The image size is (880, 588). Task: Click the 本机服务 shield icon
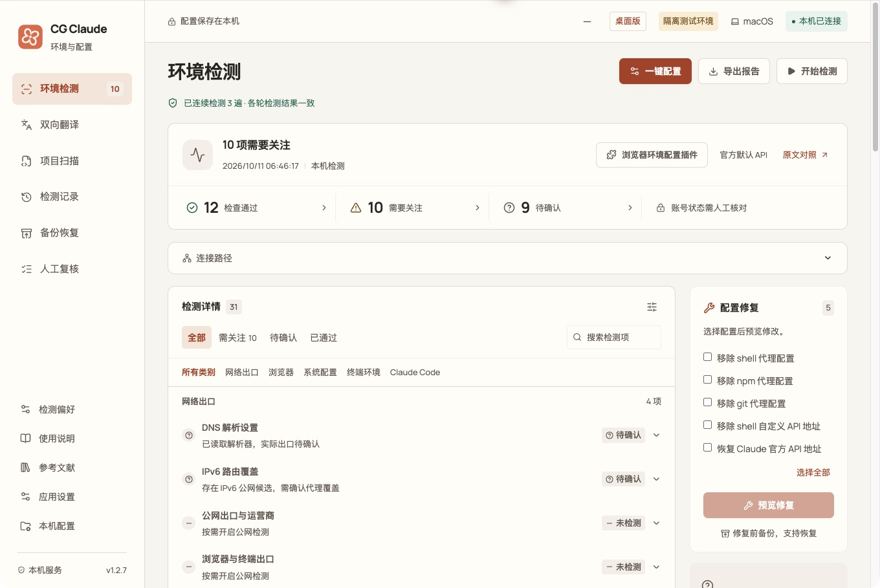click(21, 570)
